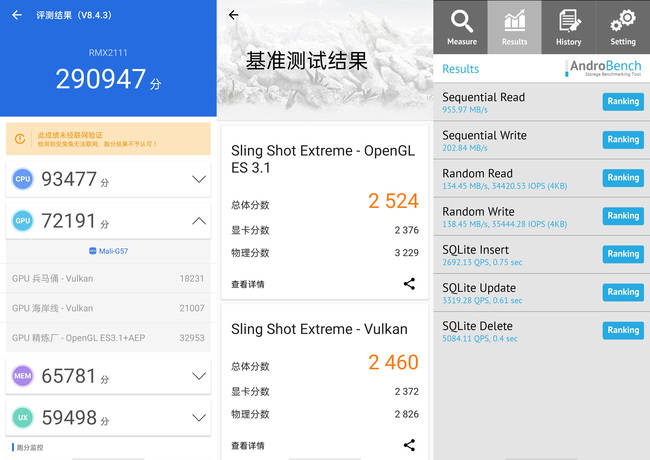Select Vulkan physics score 2 826
The image size is (650, 460).
coord(406,414)
